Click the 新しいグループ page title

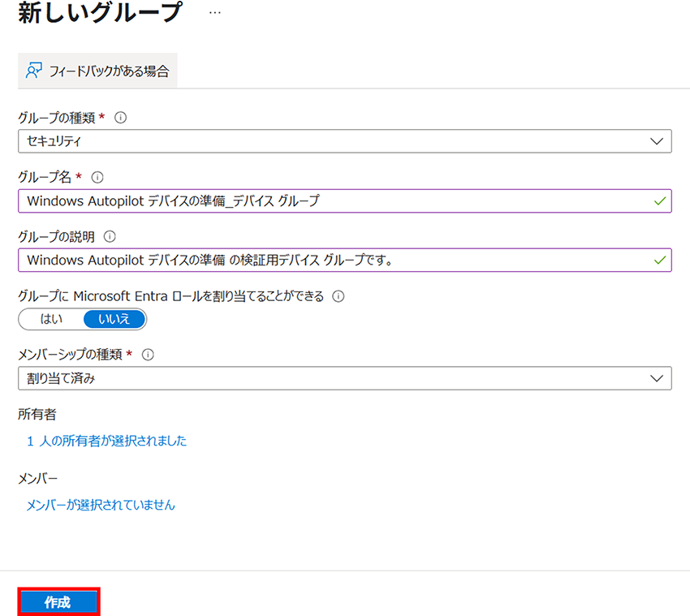[x=100, y=12]
